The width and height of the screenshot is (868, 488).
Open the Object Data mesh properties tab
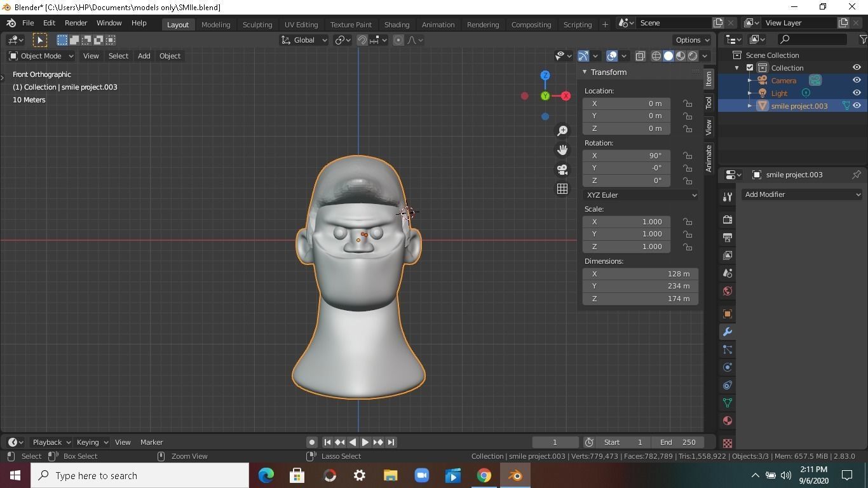pos(728,403)
